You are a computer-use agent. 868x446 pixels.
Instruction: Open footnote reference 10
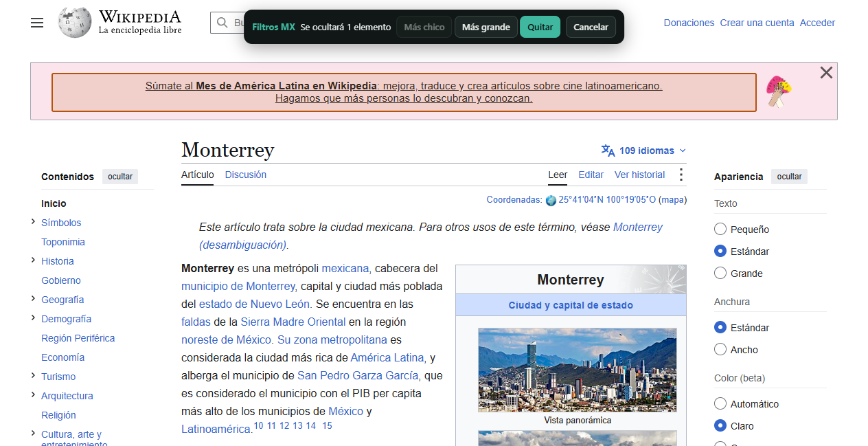[258, 425]
